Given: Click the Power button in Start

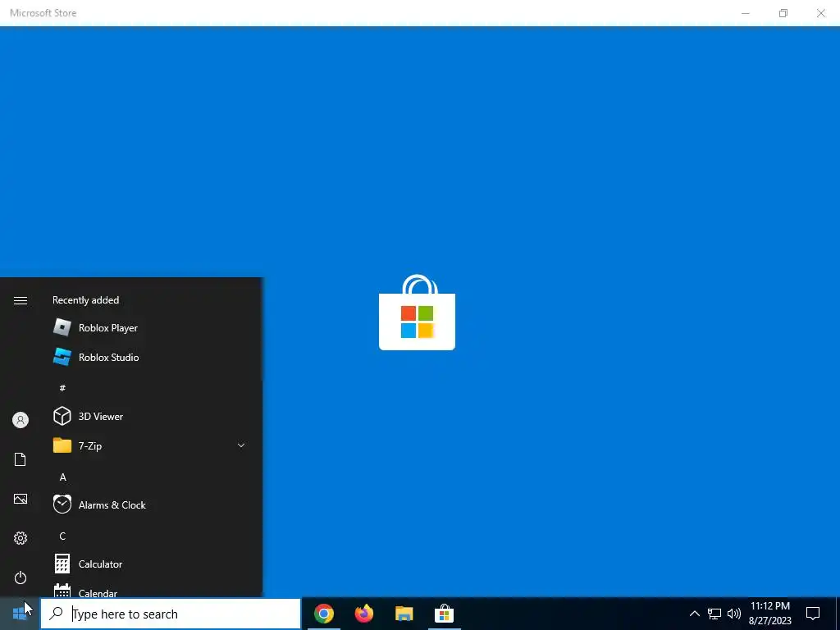Looking at the screenshot, I should coord(21,577).
